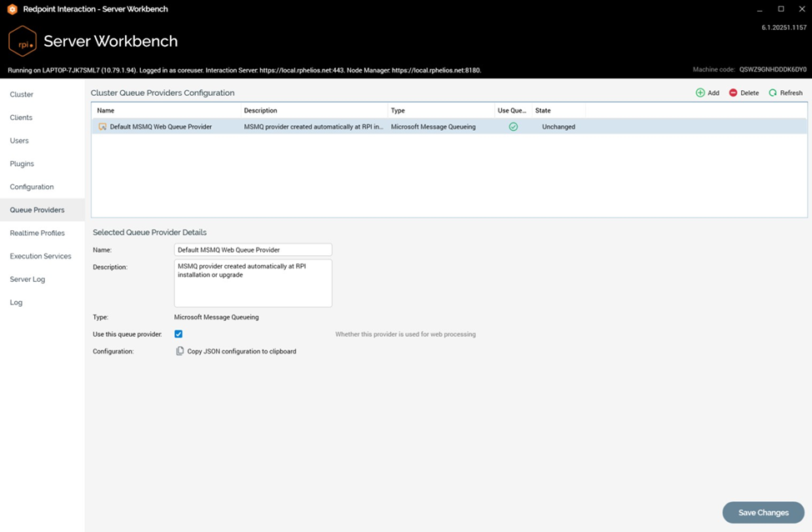Click the rpi hexagon logo in header

tap(22, 41)
